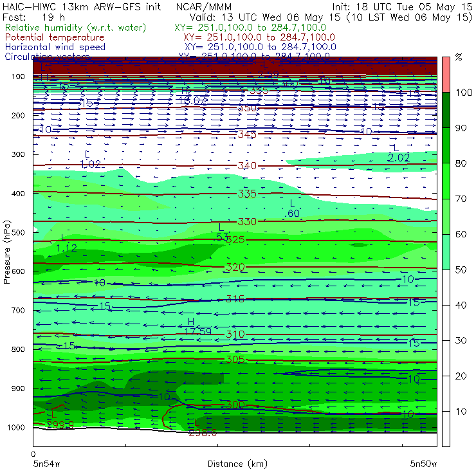Click the 'L 1.02' wind speed minimum label

90,160
